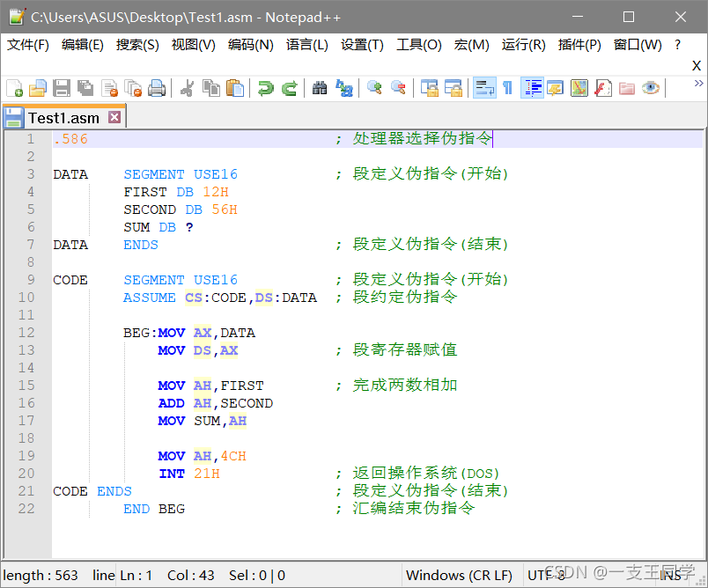The width and height of the screenshot is (708, 588).
Task: Toggle the indent guide toolbar button
Action: 532,88
